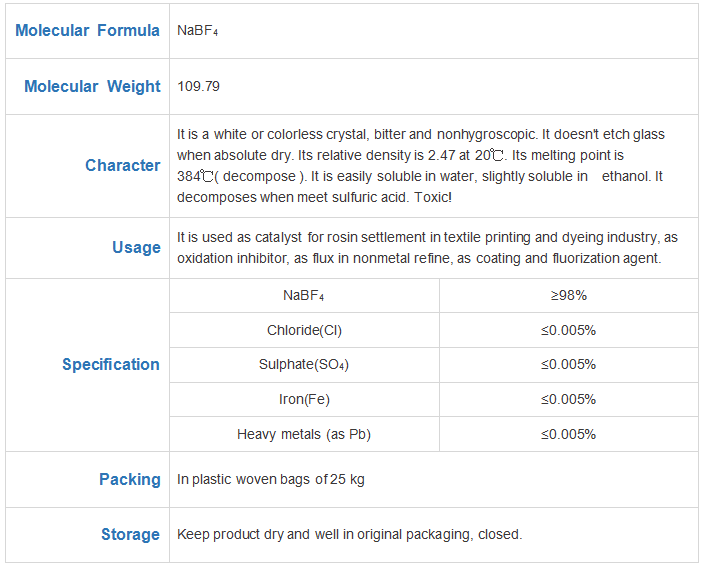Click the NaBF4 specification cell
The height and width of the screenshot is (565, 703).
[x=304, y=296]
